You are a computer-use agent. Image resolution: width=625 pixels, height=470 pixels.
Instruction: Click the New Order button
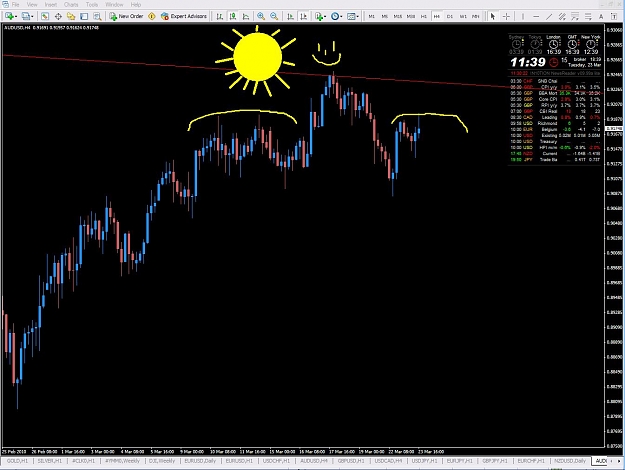pos(126,16)
